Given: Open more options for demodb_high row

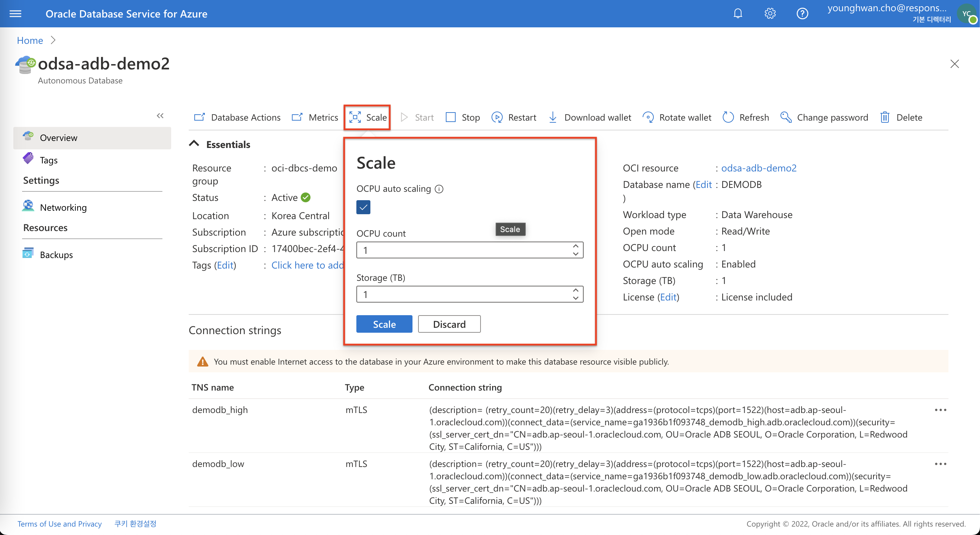Looking at the screenshot, I should (x=940, y=410).
